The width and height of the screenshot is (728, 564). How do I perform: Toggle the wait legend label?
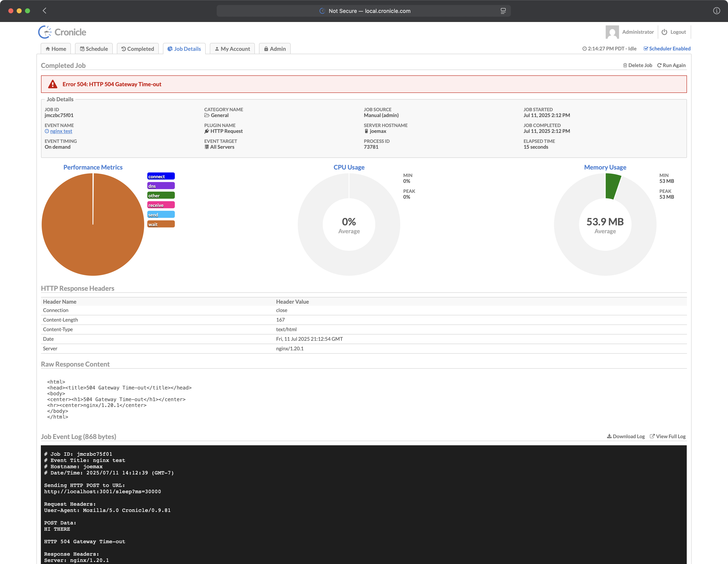coord(161,224)
